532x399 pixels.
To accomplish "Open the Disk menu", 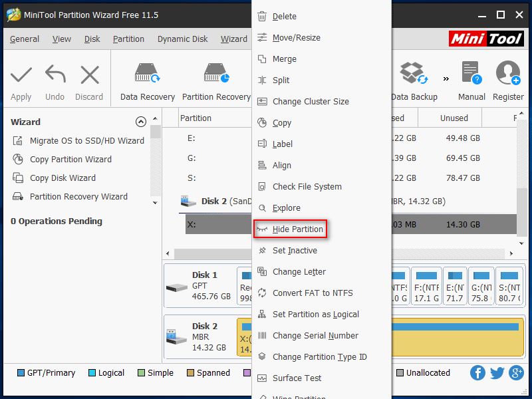I will click(92, 39).
